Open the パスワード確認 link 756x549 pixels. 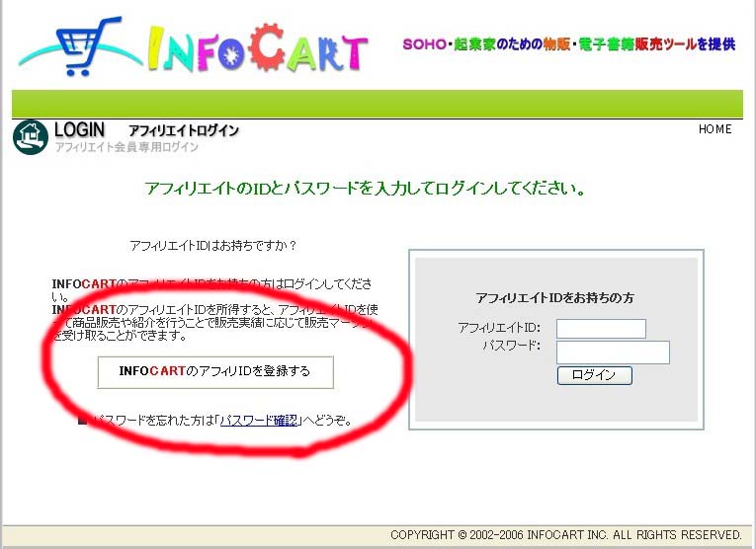(x=259, y=421)
